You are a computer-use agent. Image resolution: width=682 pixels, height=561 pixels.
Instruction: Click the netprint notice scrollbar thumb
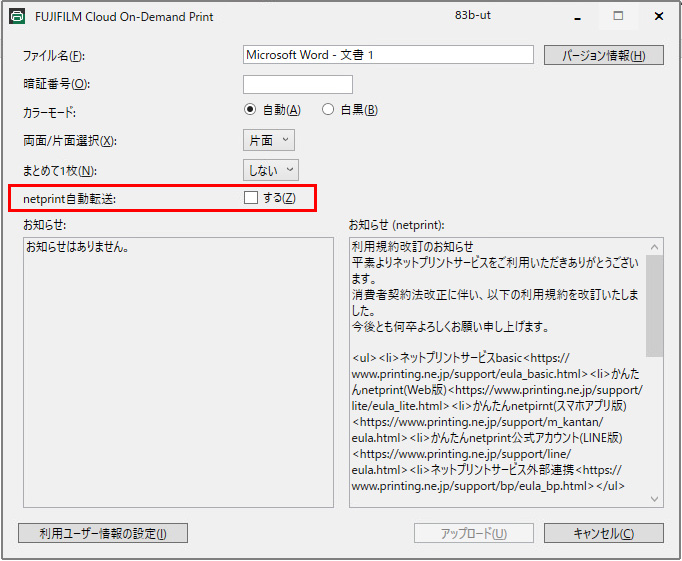coord(655,306)
